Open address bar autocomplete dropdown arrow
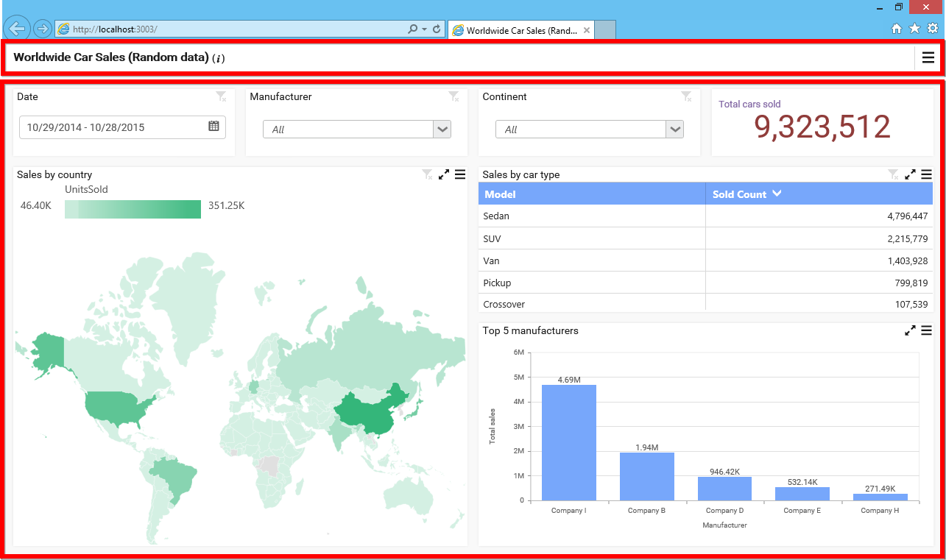Image resolution: width=946 pixels, height=560 pixels. tap(424, 29)
